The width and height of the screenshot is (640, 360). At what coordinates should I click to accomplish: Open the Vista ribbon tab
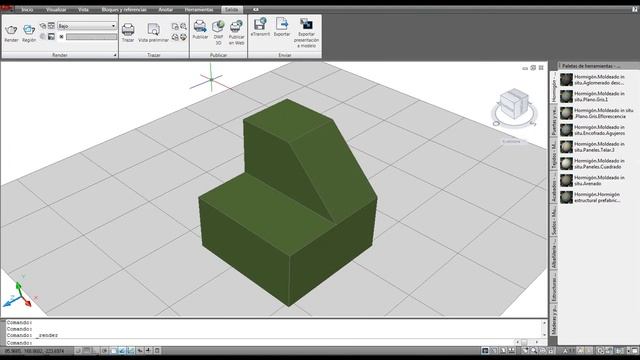[x=83, y=9]
